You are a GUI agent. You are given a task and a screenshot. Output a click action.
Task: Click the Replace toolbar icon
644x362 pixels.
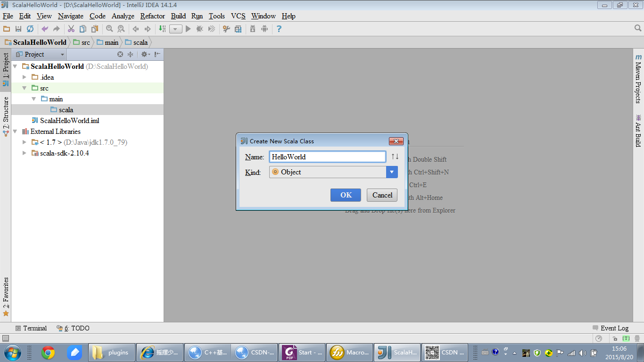(x=121, y=29)
